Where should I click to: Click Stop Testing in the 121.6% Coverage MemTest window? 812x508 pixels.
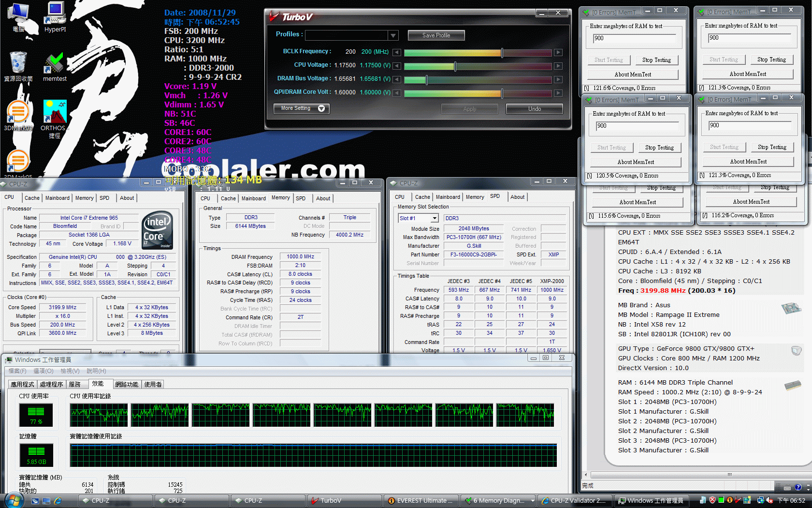coord(656,60)
